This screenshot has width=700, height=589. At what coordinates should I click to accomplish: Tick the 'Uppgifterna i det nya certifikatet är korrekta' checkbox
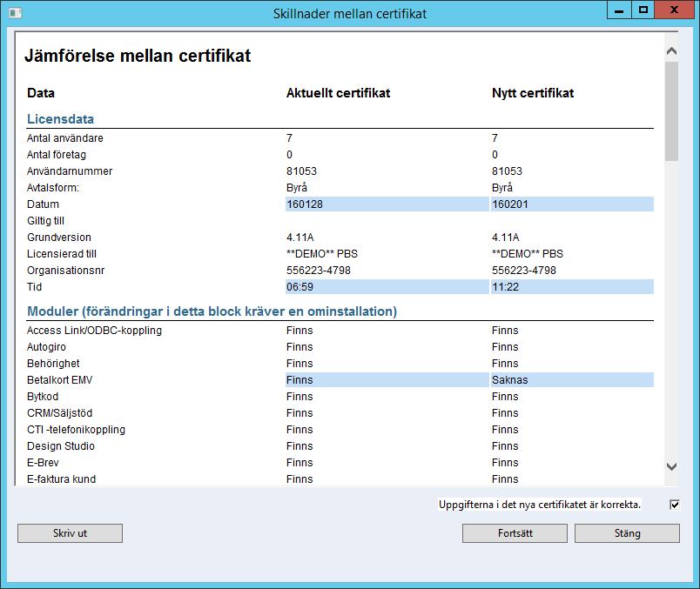coord(675,505)
